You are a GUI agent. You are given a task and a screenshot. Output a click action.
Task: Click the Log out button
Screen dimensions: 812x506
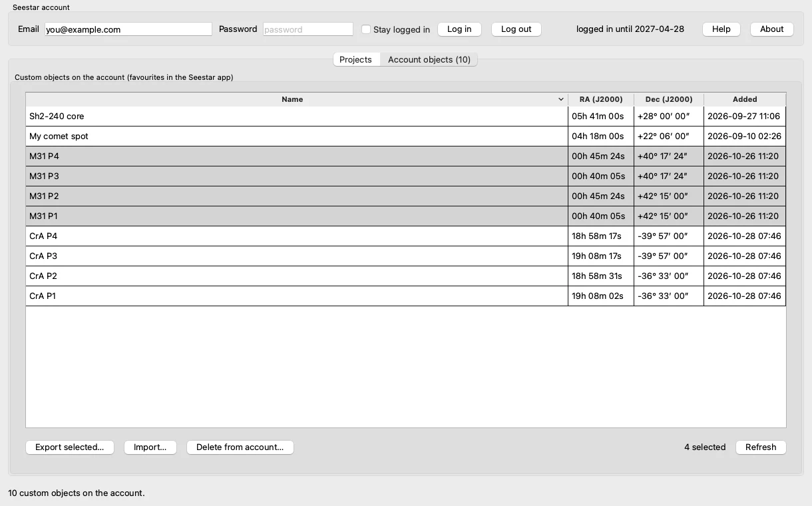516,29
